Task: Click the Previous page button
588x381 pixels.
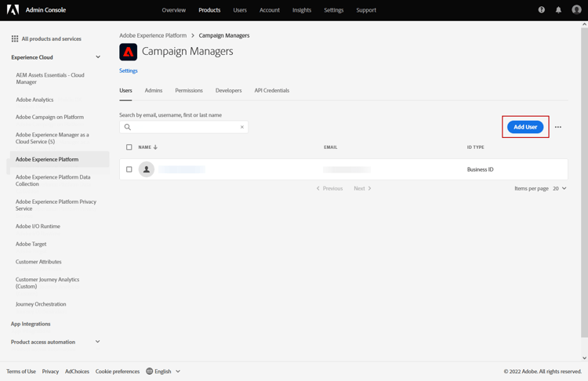Action: [329, 188]
